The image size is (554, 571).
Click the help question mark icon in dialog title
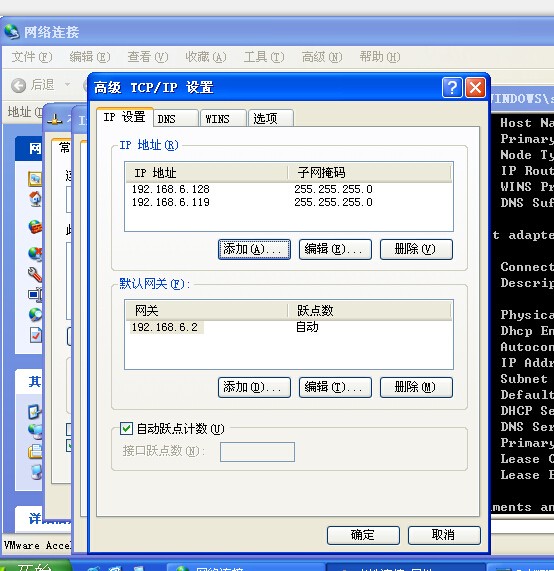(x=452, y=87)
